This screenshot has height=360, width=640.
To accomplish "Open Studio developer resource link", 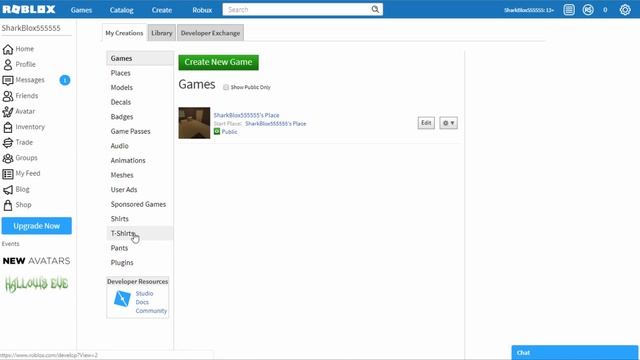I will pyautogui.click(x=144, y=293).
